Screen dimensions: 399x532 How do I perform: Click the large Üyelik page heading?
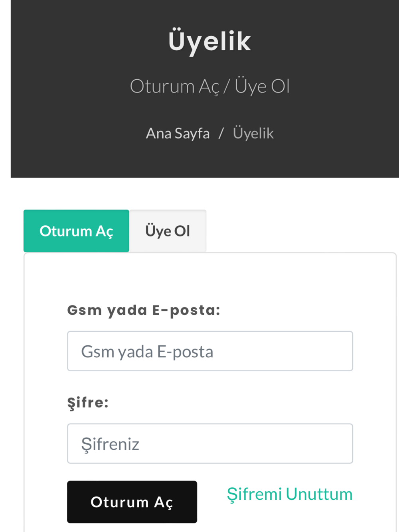click(209, 41)
